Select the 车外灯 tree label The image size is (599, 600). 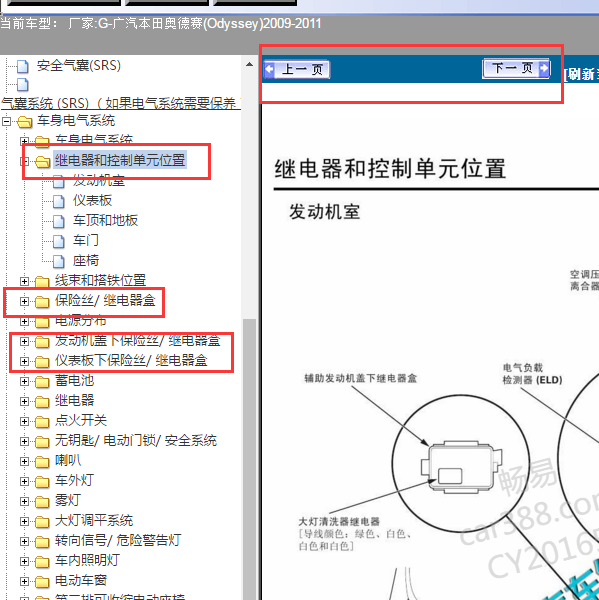[74, 480]
